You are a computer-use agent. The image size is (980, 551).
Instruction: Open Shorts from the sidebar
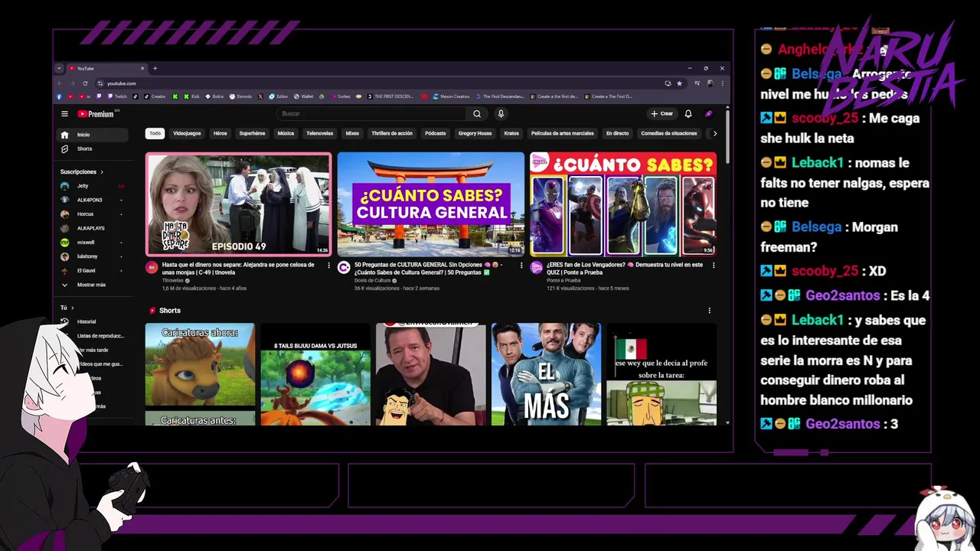[x=93, y=148]
